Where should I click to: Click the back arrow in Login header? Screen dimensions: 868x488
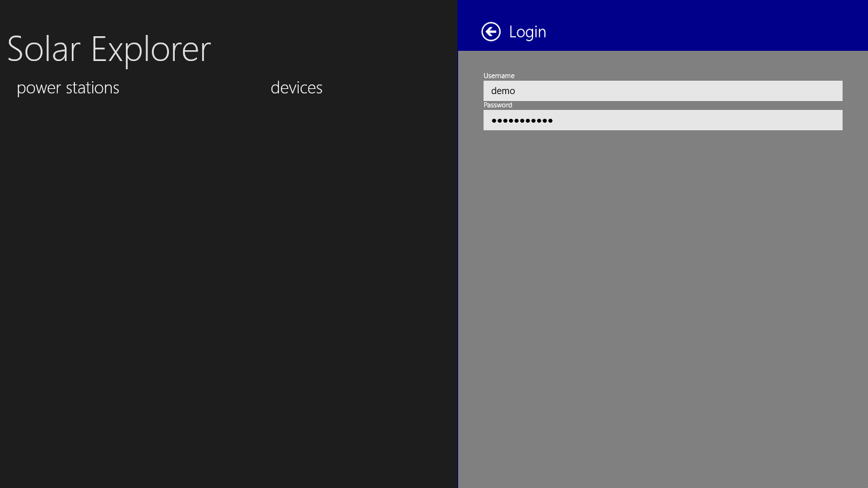pos(491,32)
